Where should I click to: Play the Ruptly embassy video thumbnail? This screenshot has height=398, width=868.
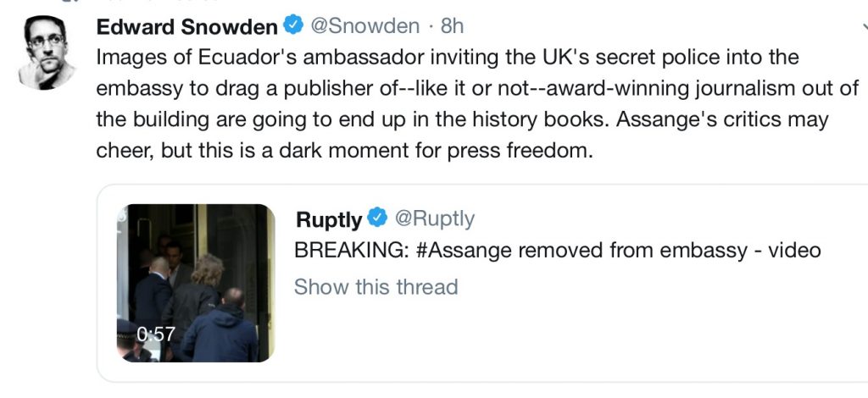click(x=196, y=283)
